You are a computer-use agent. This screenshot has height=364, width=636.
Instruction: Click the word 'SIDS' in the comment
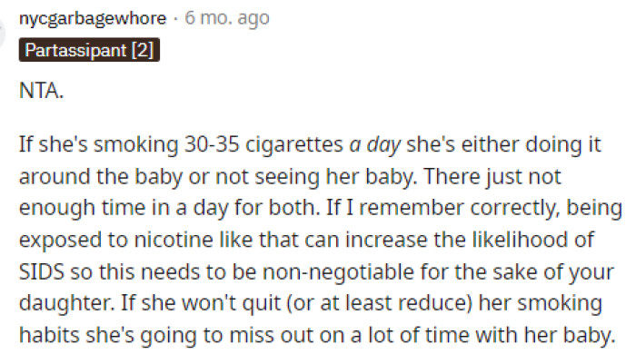pyautogui.click(x=38, y=271)
